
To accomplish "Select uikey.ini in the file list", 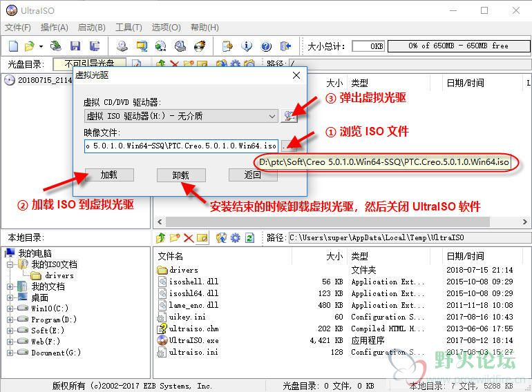I will coord(187,317).
